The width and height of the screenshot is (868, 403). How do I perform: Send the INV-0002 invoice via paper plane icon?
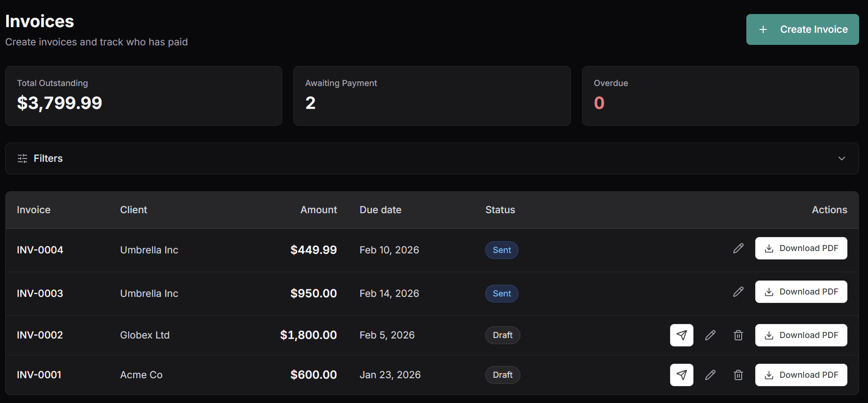point(682,335)
